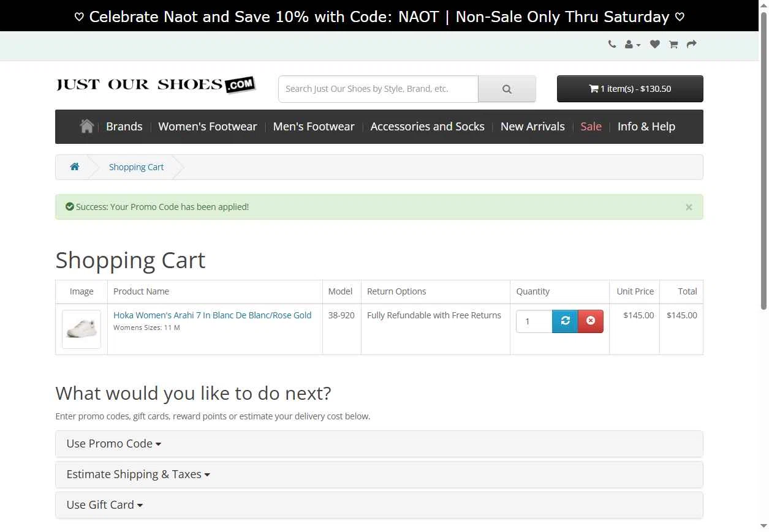Open the New Arrivals menu
769x532 pixels.
point(532,127)
